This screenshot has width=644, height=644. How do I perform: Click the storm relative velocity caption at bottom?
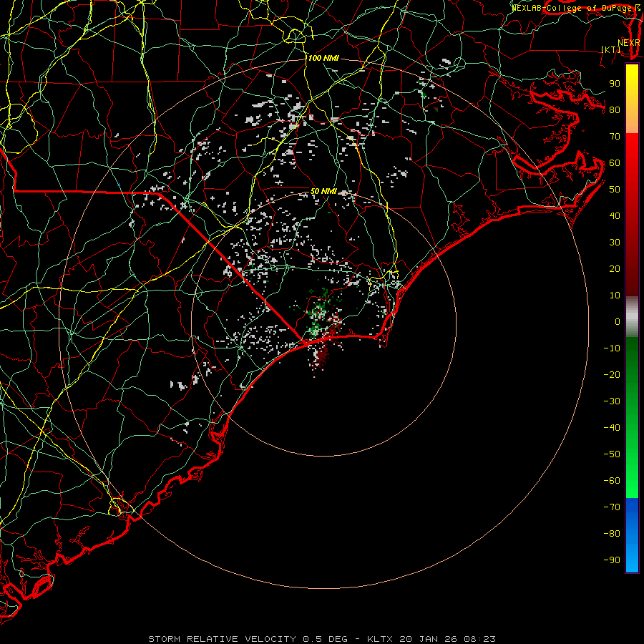coord(322,639)
